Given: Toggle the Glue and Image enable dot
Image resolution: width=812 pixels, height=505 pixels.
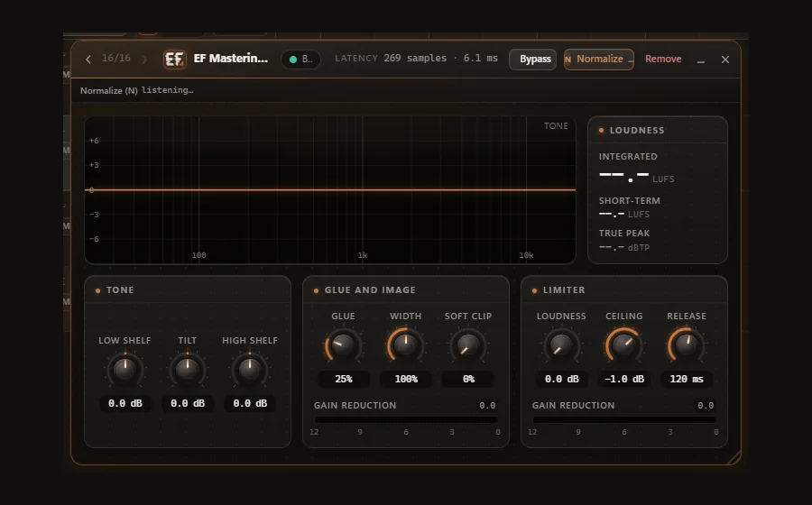Looking at the screenshot, I should tap(317, 290).
